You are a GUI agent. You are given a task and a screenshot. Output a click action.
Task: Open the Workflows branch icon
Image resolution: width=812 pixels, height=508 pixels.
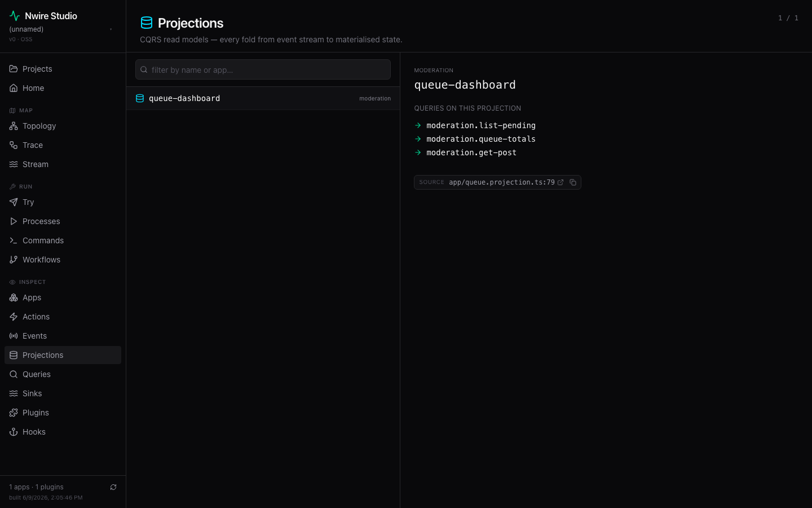click(14, 260)
